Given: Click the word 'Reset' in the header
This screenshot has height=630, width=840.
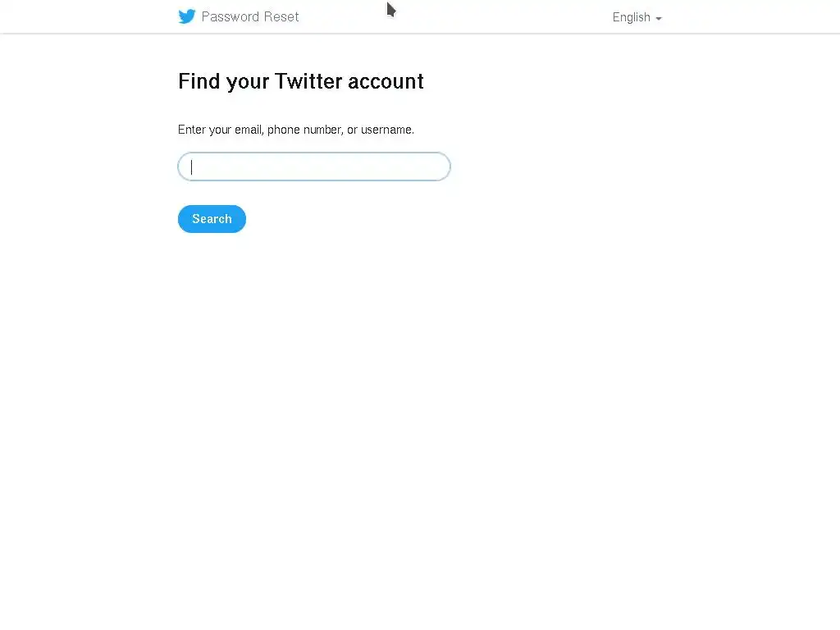Looking at the screenshot, I should point(281,16).
